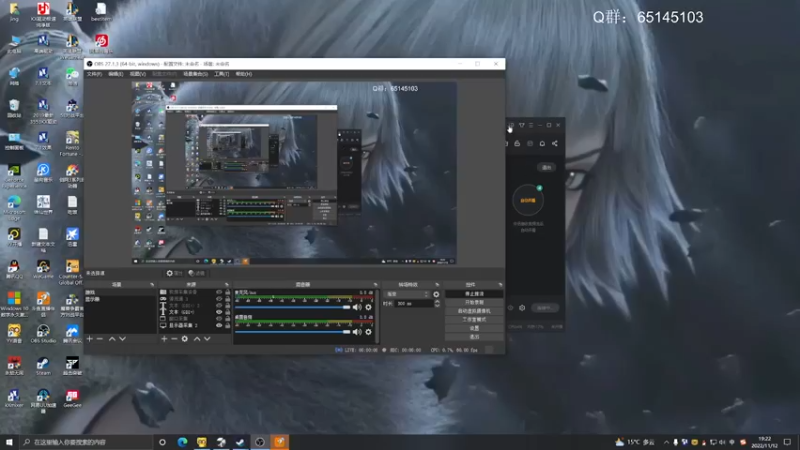Toggle lock on first source row
This screenshot has width=800, height=450.
click(x=228, y=292)
